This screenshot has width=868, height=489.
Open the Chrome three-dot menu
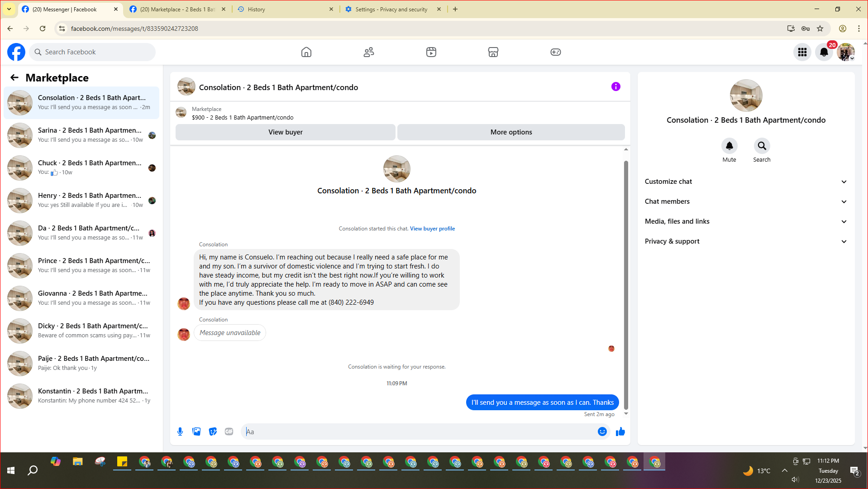859,29
